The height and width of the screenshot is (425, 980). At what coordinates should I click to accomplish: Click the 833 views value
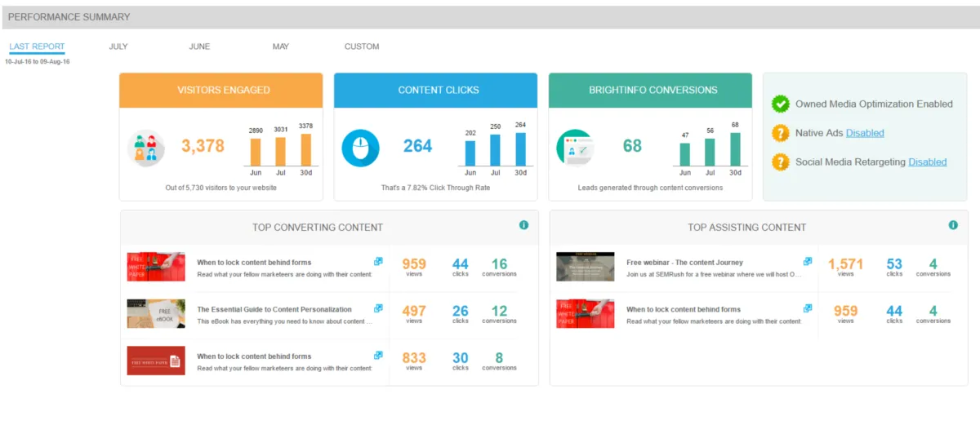pyautogui.click(x=414, y=357)
